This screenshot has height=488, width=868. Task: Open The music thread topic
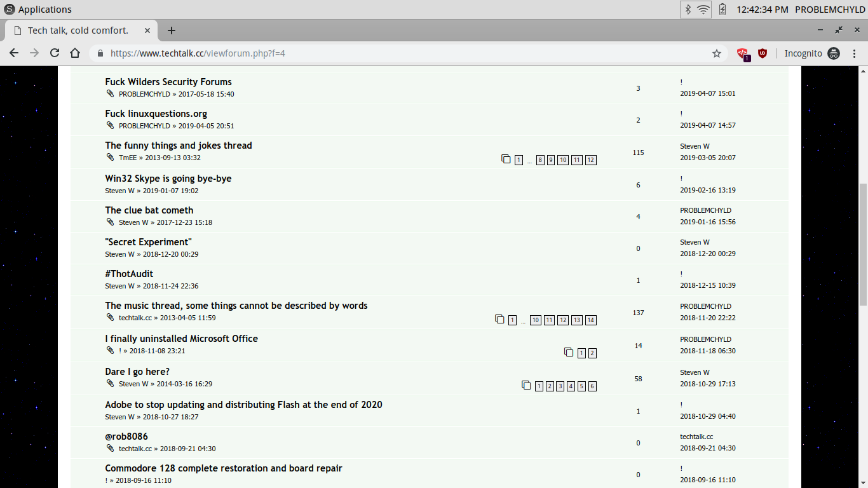pyautogui.click(x=236, y=306)
